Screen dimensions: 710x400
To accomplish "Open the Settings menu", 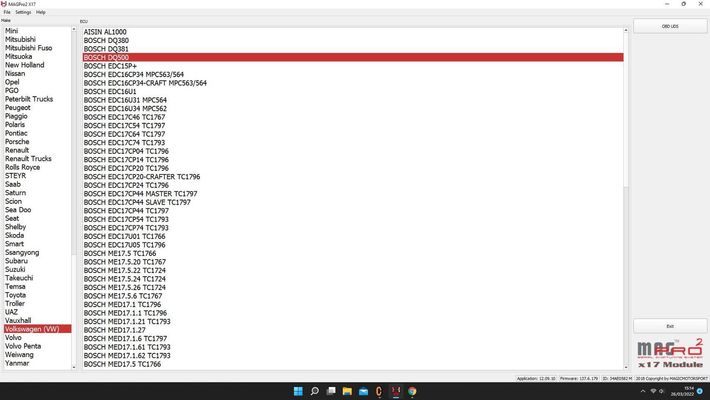I will [23, 12].
